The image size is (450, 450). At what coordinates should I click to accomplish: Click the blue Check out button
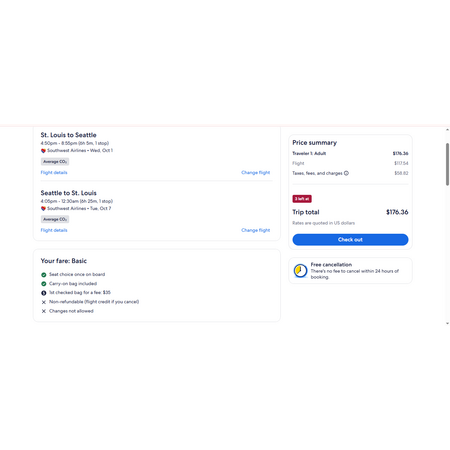click(x=350, y=240)
